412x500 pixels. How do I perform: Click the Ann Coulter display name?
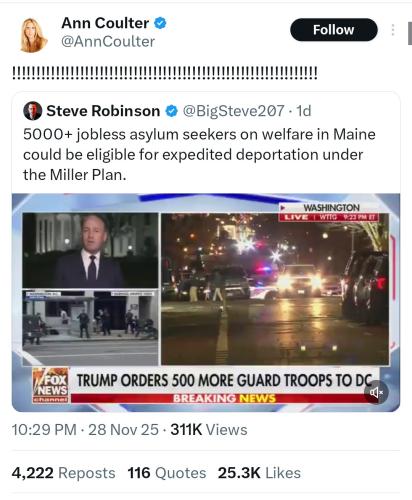click(105, 23)
